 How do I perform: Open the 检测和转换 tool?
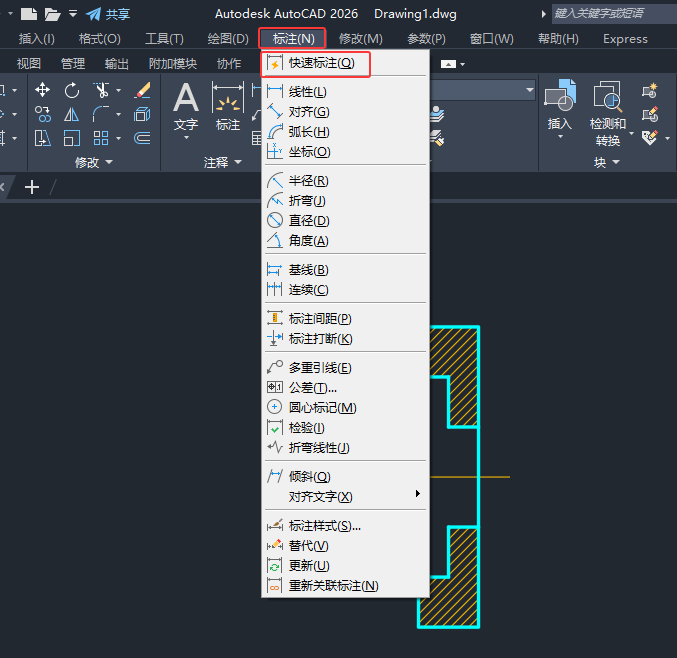(x=607, y=114)
